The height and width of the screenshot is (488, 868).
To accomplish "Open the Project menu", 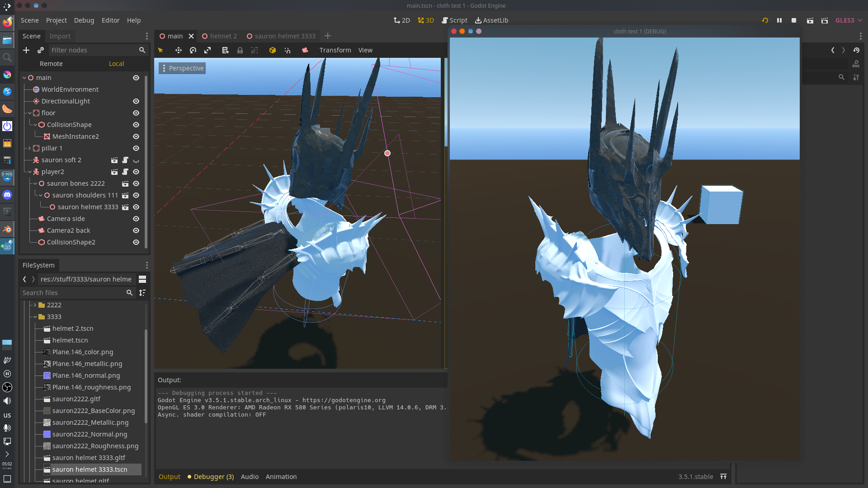I will (x=57, y=20).
